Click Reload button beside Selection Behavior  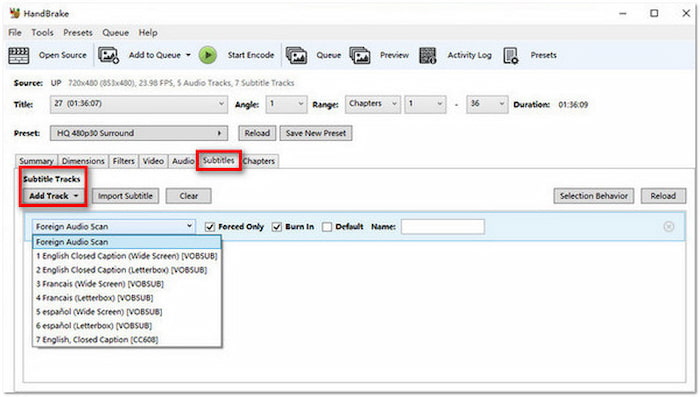tap(663, 196)
